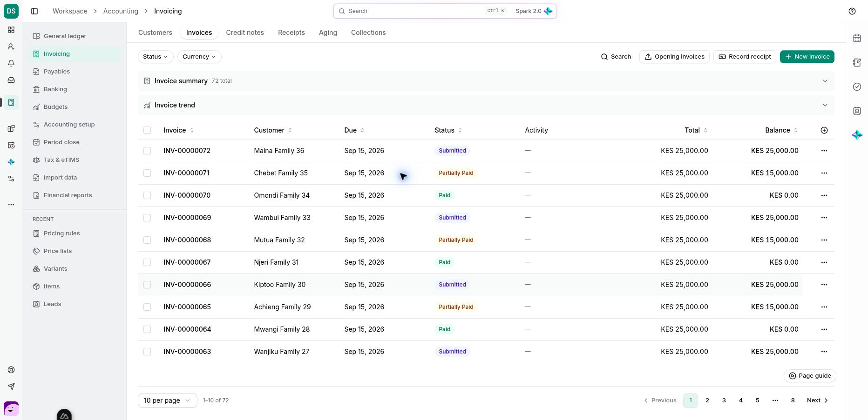The height and width of the screenshot is (420, 868).
Task: Click the New invoice button
Action: (x=807, y=57)
